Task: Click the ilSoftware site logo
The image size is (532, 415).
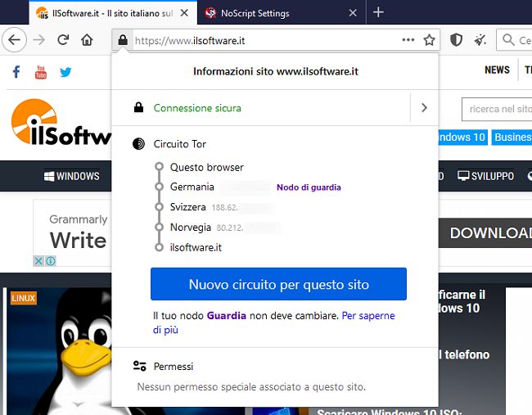Action: pos(61,122)
